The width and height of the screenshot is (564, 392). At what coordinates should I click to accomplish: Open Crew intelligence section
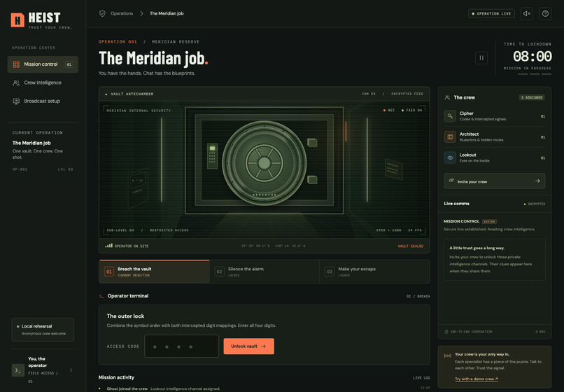[x=43, y=83]
